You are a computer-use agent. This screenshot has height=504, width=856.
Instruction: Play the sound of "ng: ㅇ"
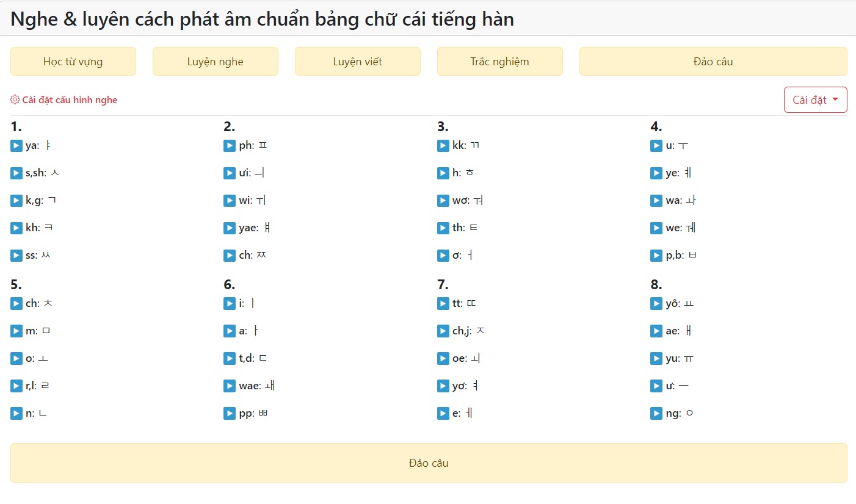pyautogui.click(x=655, y=413)
